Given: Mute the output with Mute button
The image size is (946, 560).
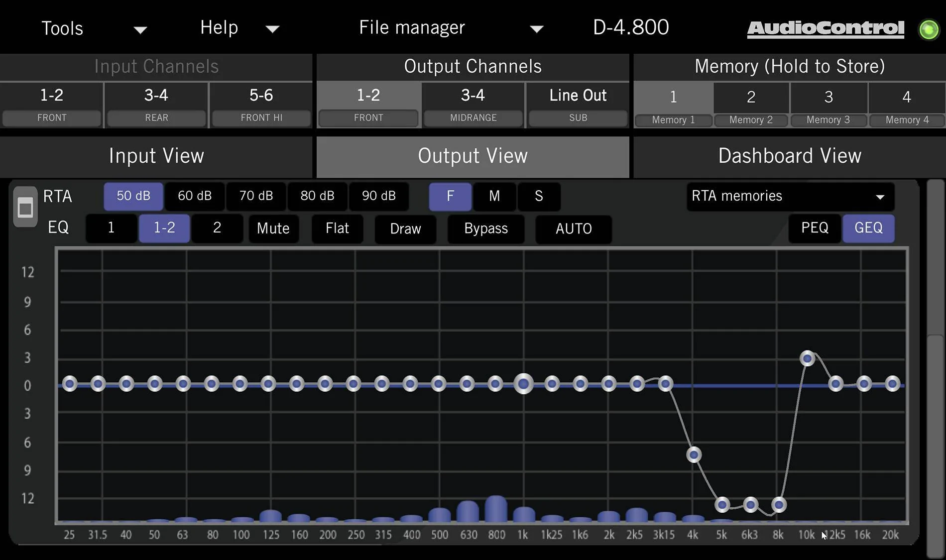Looking at the screenshot, I should (x=273, y=229).
